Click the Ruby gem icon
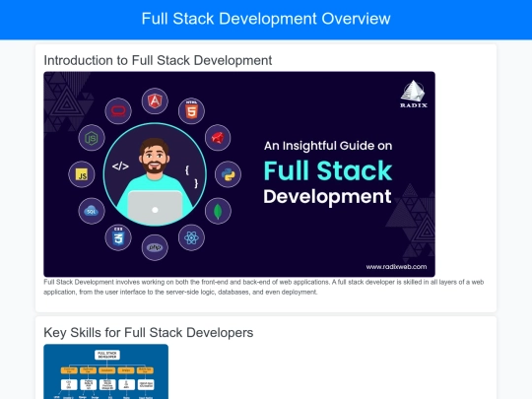 click(218, 138)
